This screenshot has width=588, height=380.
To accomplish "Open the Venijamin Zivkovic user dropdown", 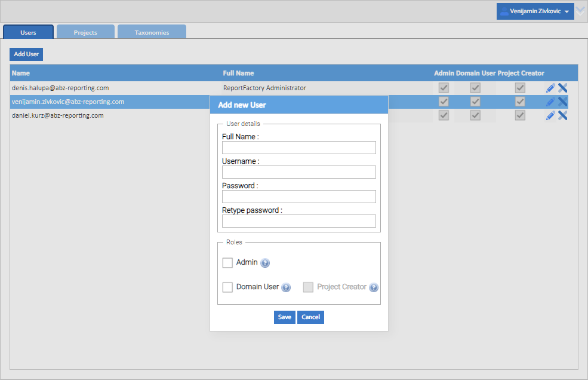I will pyautogui.click(x=535, y=11).
